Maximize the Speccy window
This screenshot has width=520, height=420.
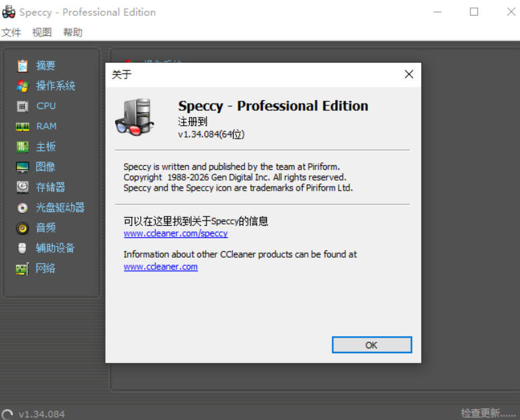(474, 12)
